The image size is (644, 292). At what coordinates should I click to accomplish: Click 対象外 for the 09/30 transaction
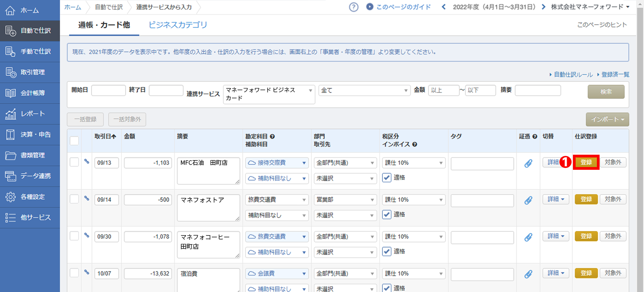[613, 236]
